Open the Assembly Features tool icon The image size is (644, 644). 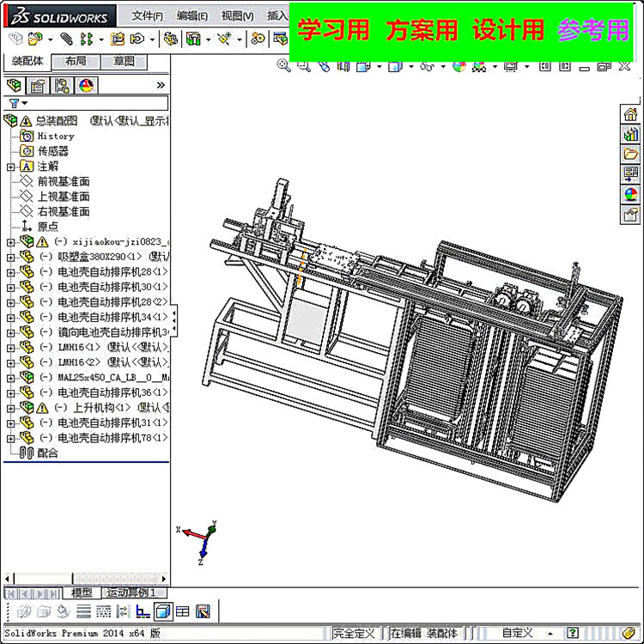tap(193, 39)
